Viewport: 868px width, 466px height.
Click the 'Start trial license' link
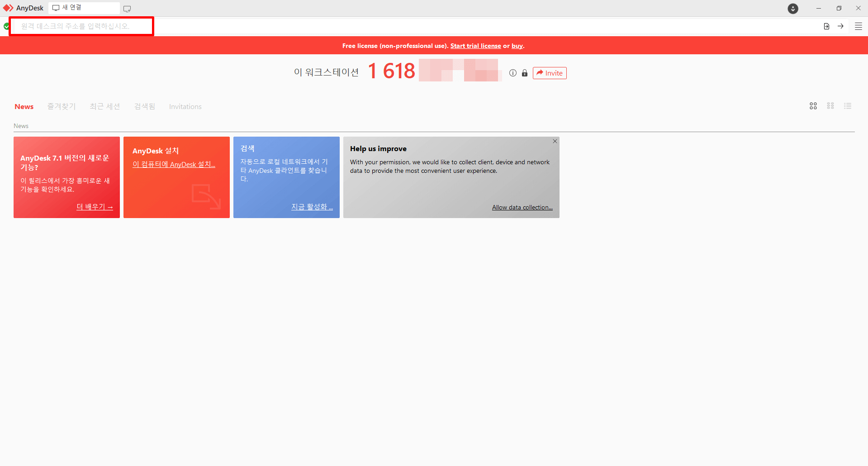(x=475, y=46)
